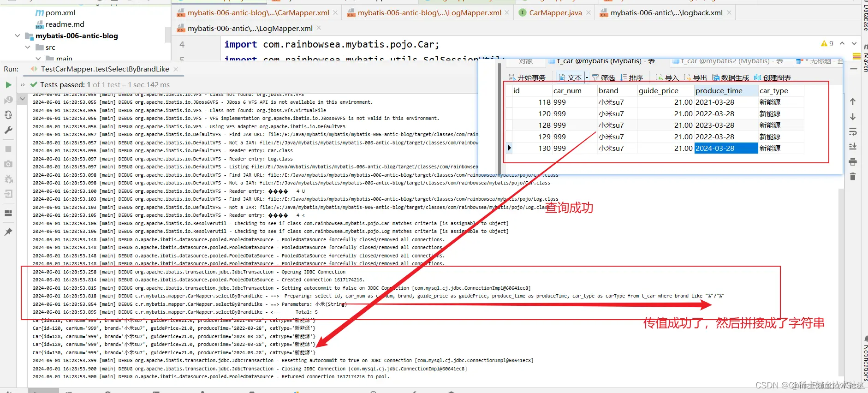Screen dimensions: 868x393
Task: Go to next highlighted error arrow
Action: tap(854, 43)
